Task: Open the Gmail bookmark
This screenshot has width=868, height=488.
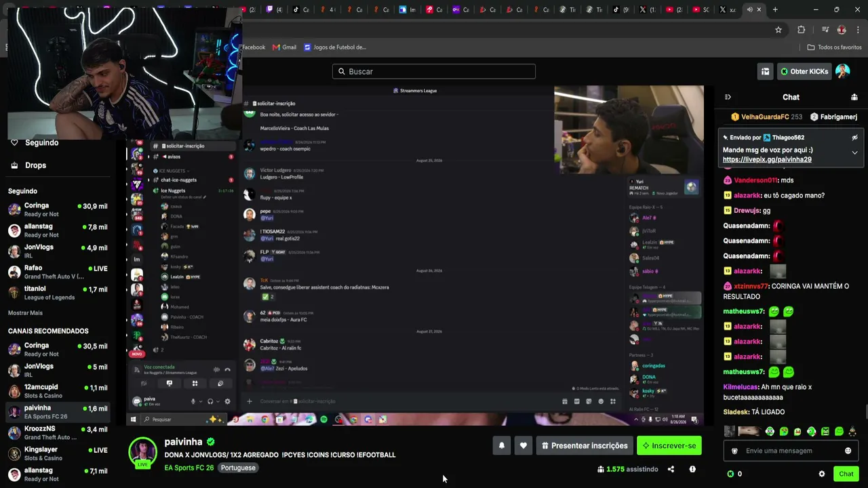Action: click(x=284, y=47)
